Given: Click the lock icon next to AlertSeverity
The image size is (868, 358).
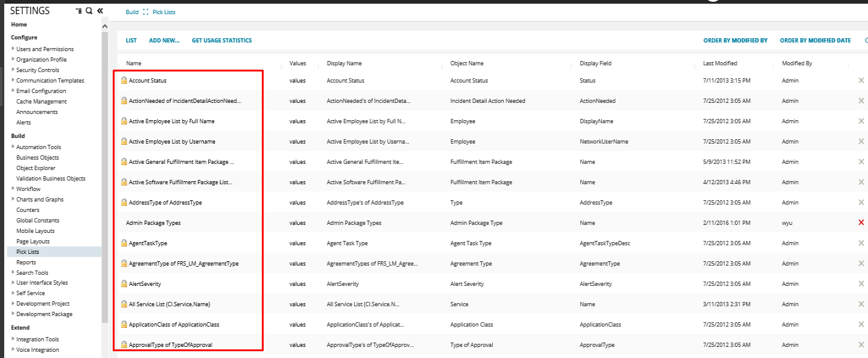Looking at the screenshot, I should click(124, 284).
